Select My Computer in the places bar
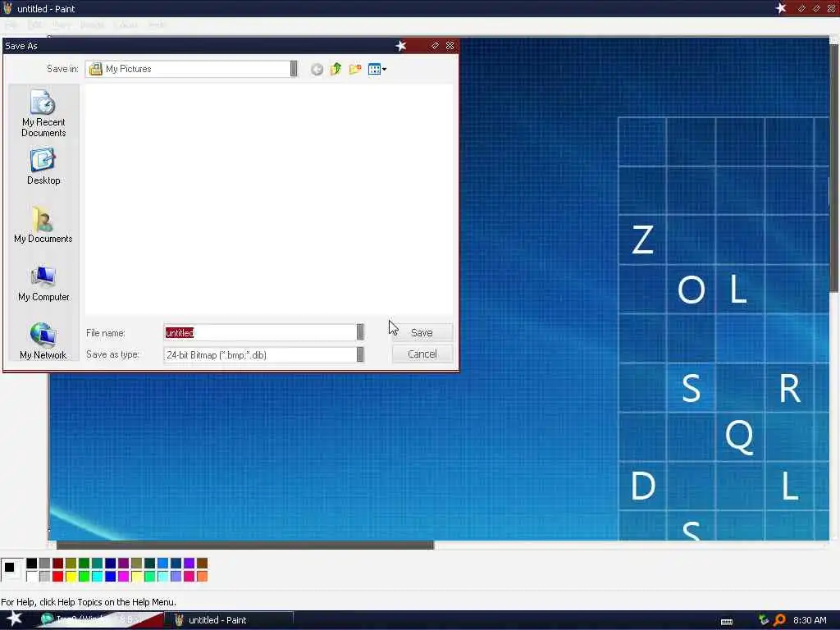Image resolution: width=840 pixels, height=630 pixels. 43,283
